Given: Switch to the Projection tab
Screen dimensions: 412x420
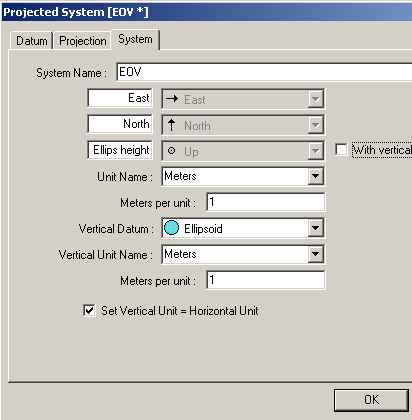Looking at the screenshot, I should coord(82,41).
